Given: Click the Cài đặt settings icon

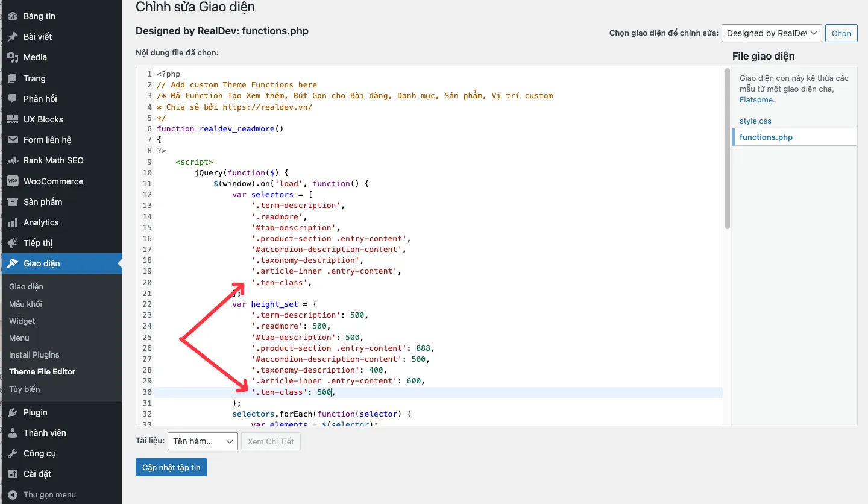Looking at the screenshot, I should click(x=13, y=474).
